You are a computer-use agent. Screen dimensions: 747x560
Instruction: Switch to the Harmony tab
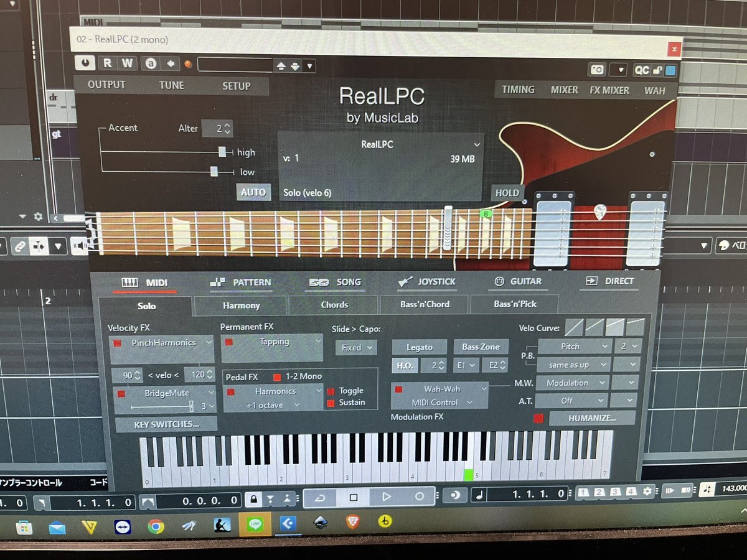pos(241,306)
